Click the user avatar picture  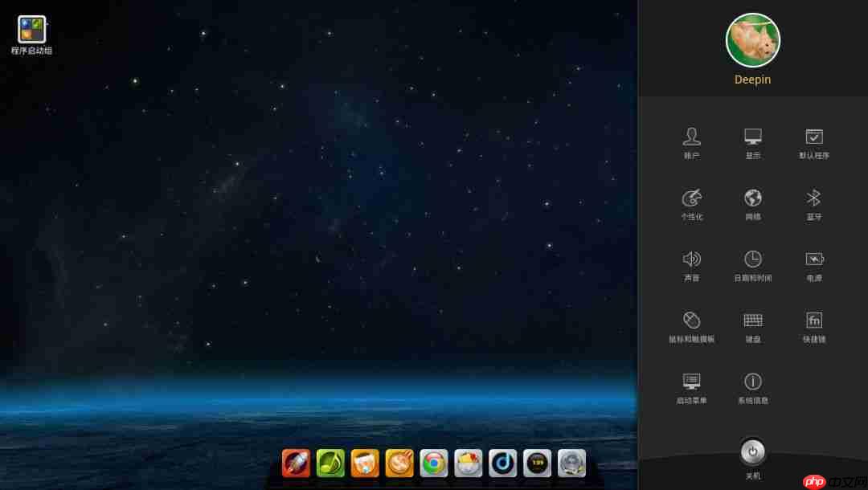point(752,39)
